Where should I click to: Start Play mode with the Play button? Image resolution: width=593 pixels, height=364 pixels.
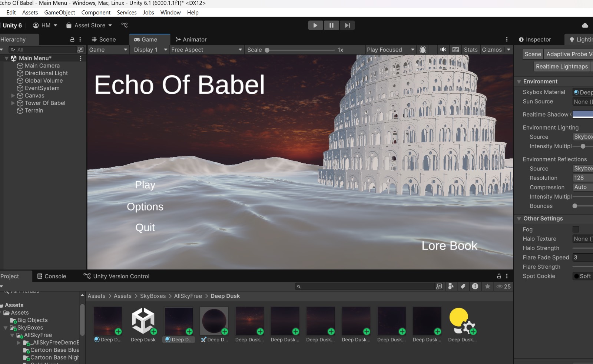315,25
